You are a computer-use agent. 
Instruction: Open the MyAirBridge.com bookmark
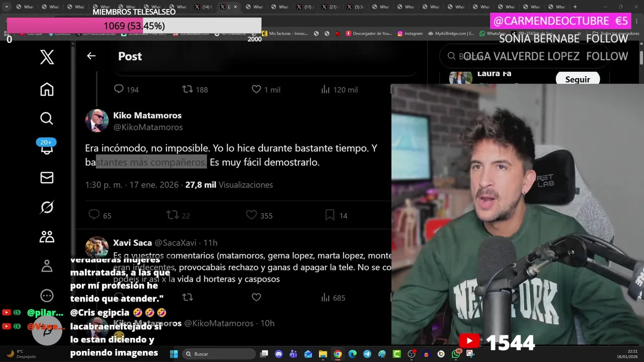pyautogui.click(x=451, y=34)
